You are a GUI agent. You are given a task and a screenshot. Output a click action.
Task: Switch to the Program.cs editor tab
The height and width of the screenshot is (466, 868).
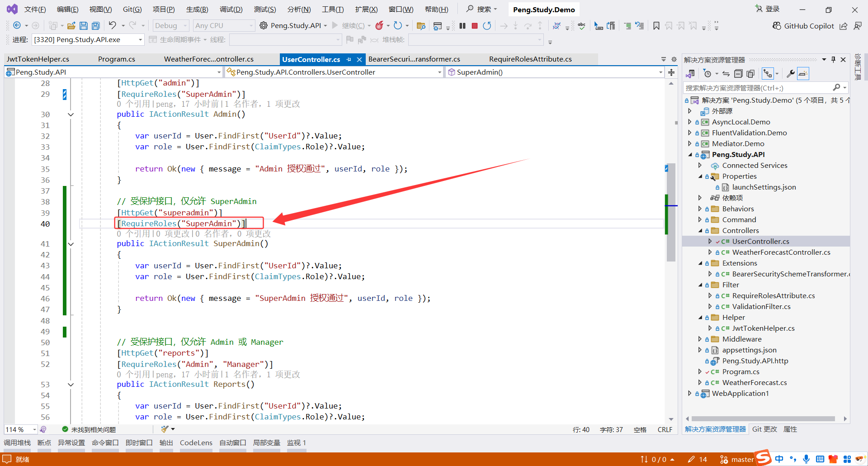pyautogui.click(x=117, y=59)
